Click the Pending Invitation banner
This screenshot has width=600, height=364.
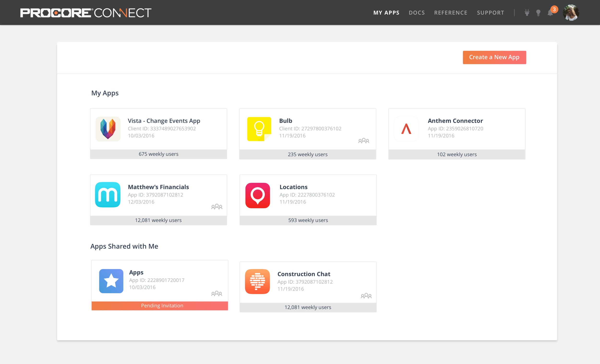[160, 306]
